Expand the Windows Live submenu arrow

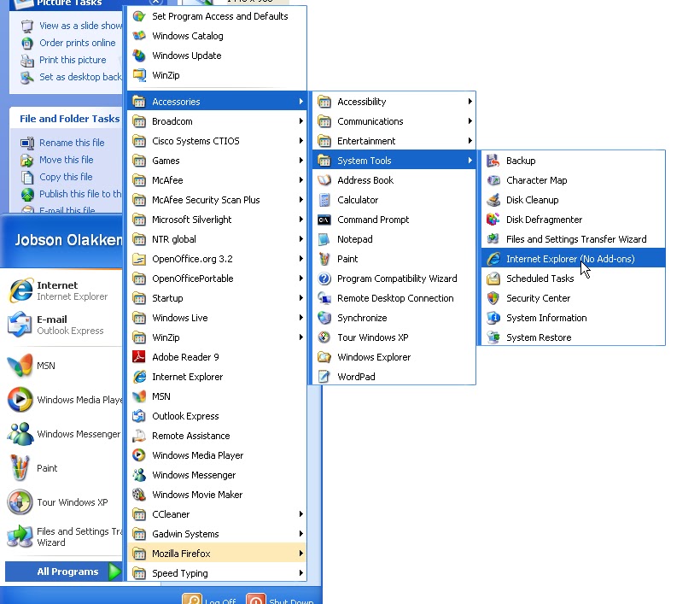coord(300,318)
